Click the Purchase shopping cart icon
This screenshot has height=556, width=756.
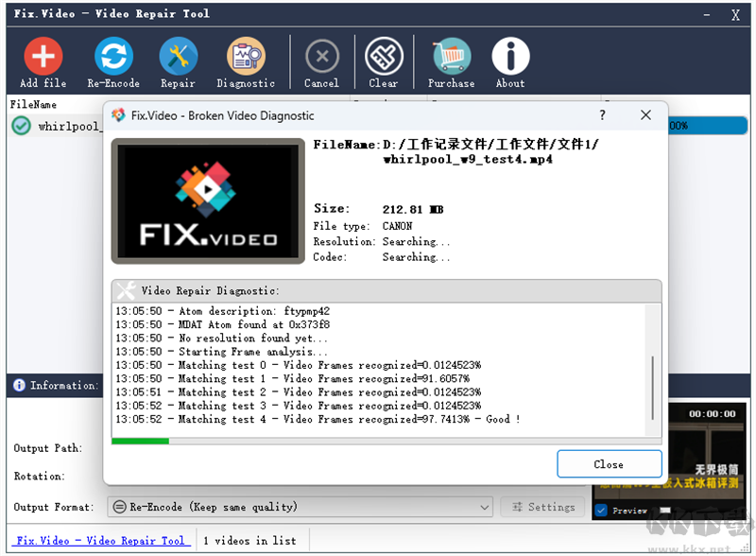tap(451, 55)
